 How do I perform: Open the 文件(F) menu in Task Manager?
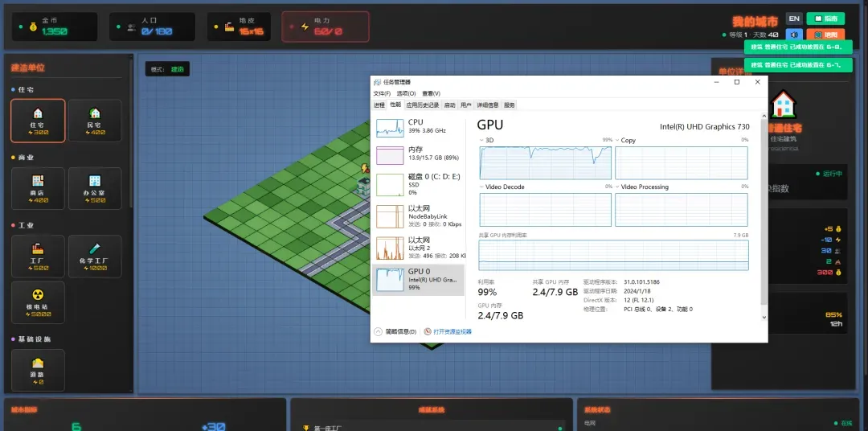point(382,93)
